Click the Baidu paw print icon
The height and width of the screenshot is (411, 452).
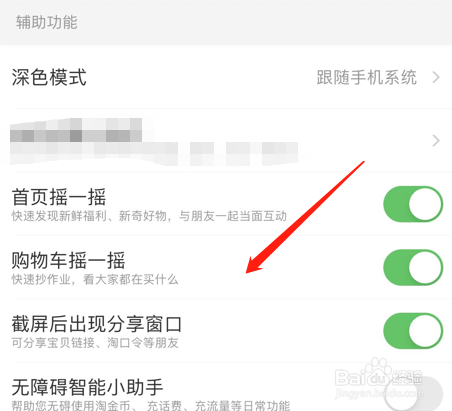[379, 371]
